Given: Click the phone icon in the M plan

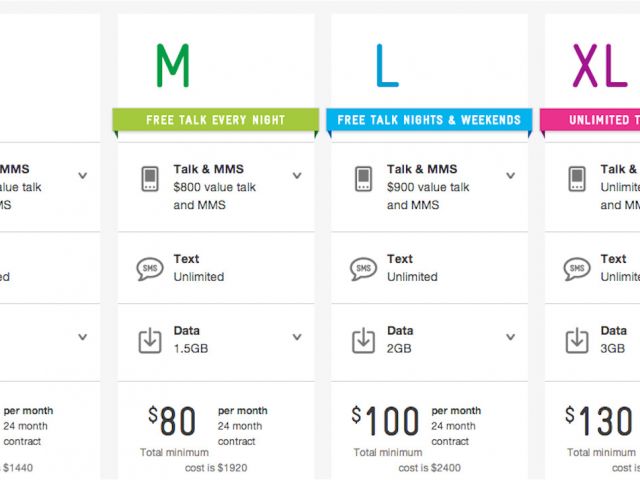Looking at the screenshot, I should (149, 179).
